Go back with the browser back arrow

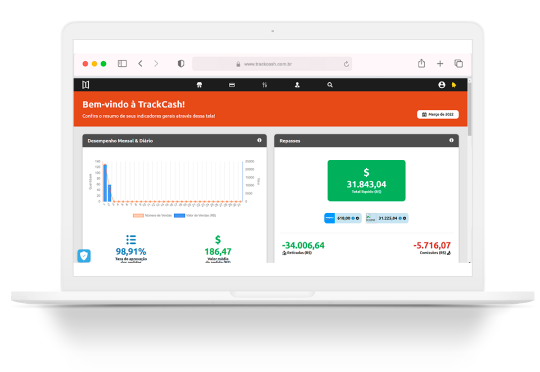(x=140, y=64)
